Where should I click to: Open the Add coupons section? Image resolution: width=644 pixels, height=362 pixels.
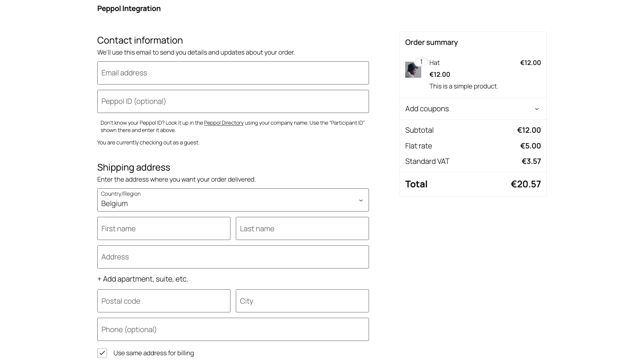click(427, 109)
